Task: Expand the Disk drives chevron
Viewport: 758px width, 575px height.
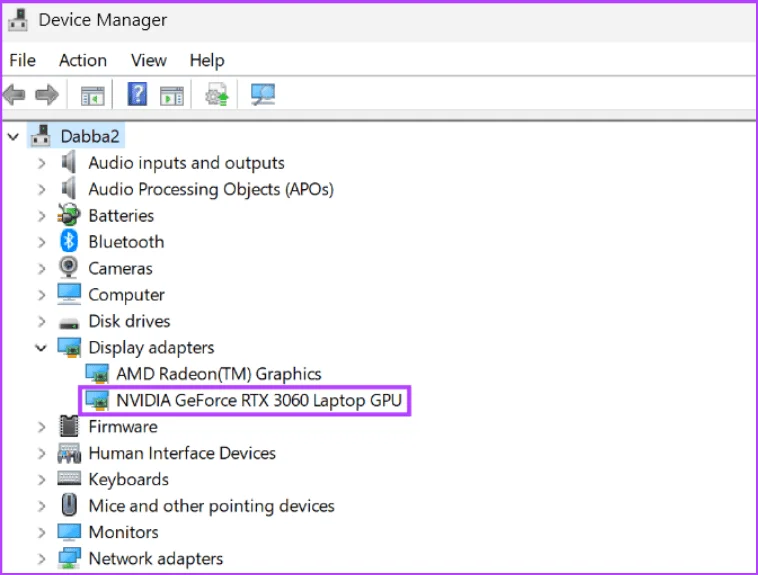Action: coord(42,321)
